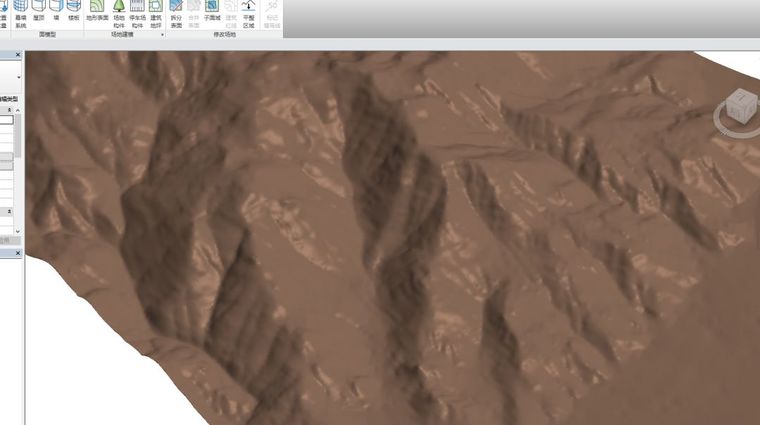Click the massing Floor (楼板) tool

tap(74, 11)
